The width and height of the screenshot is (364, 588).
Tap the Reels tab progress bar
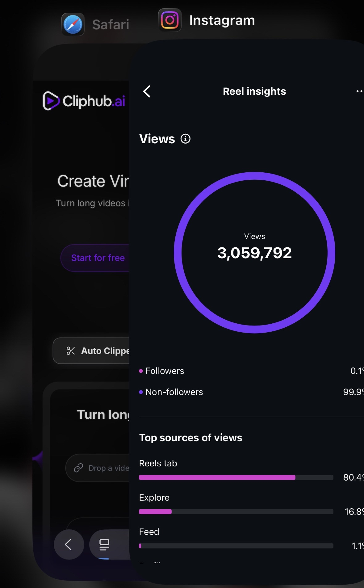pyautogui.click(x=236, y=477)
